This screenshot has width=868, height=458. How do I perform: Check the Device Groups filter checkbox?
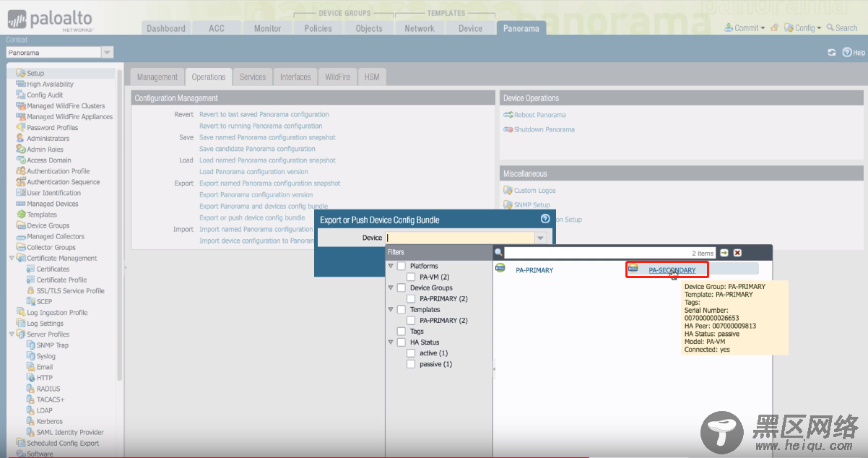coord(402,288)
